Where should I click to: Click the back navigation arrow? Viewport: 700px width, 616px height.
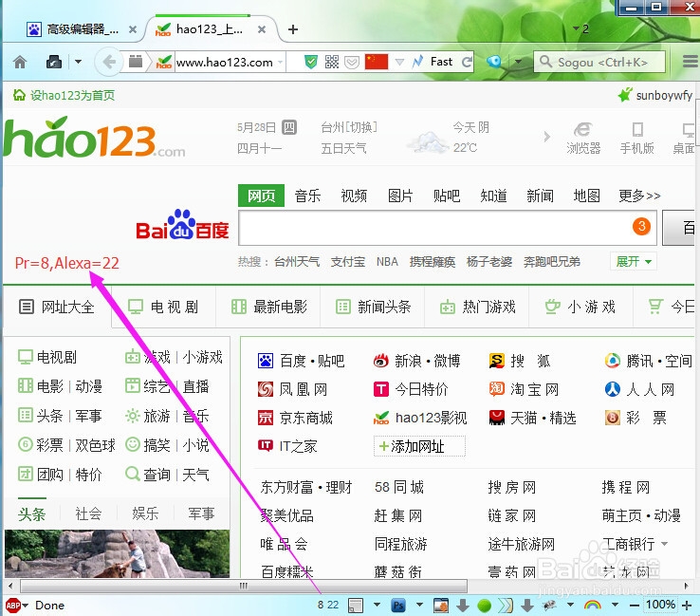pyautogui.click(x=108, y=62)
